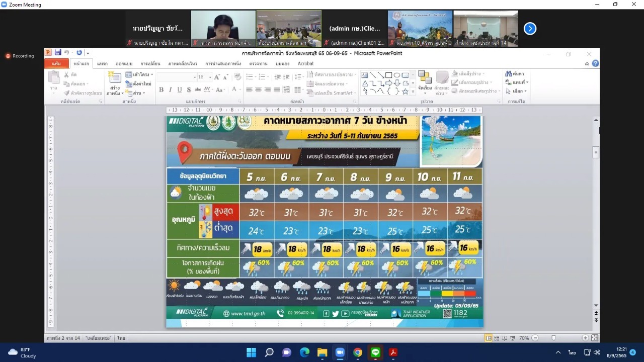Select the Rectangle shape in shapes gallery

[x=389, y=75]
